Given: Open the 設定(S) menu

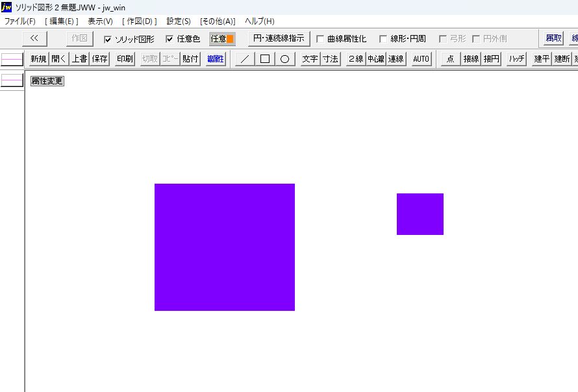Looking at the screenshot, I should (x=179, y=21).
